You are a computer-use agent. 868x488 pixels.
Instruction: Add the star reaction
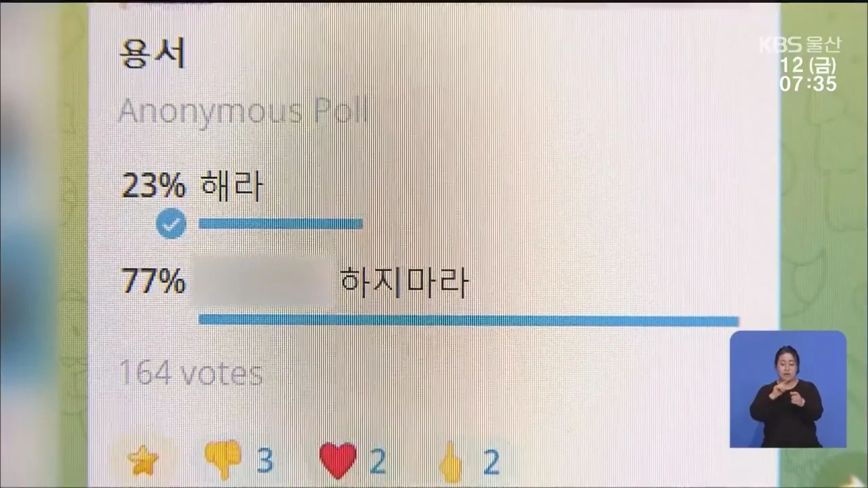(143, 462)
